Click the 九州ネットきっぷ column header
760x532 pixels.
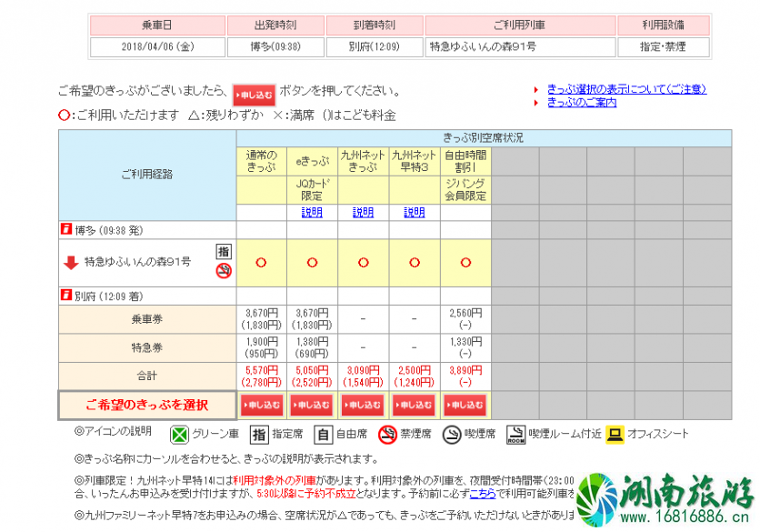[364, 162]
